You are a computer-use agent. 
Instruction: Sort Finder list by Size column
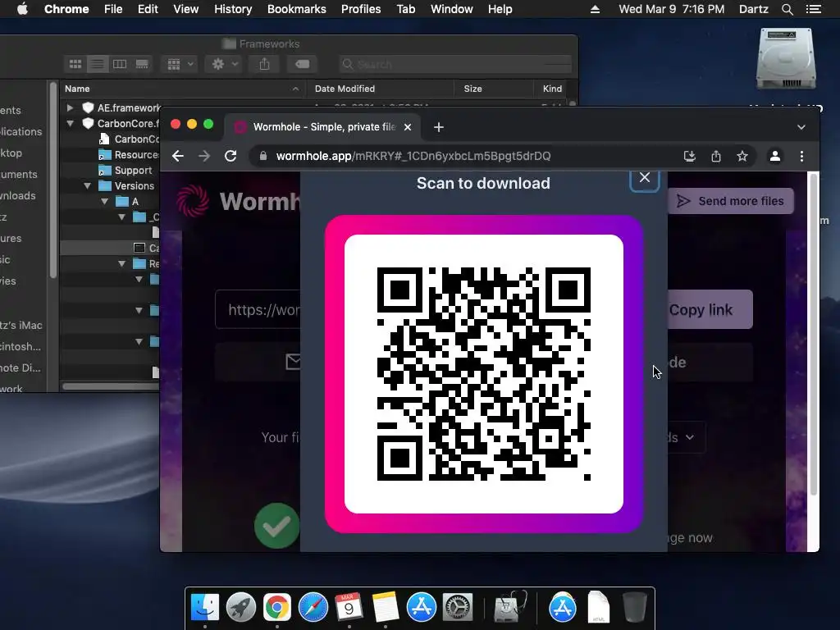pyautogui.click(x=493, y=89)
